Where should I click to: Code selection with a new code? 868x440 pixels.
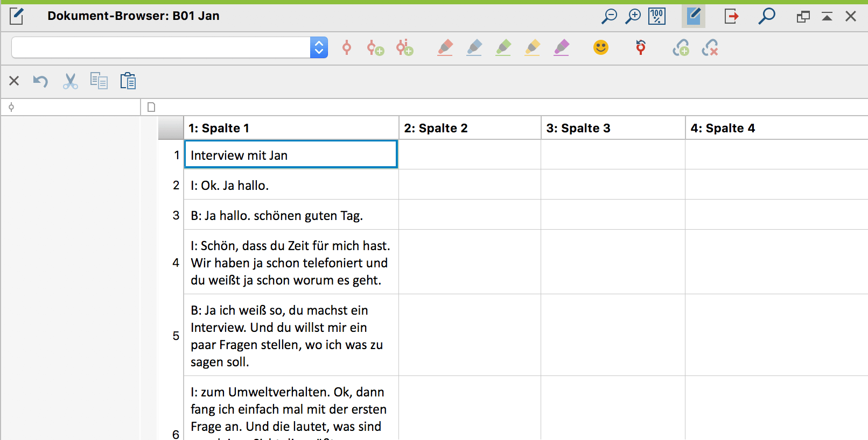[x=375, y=48]
